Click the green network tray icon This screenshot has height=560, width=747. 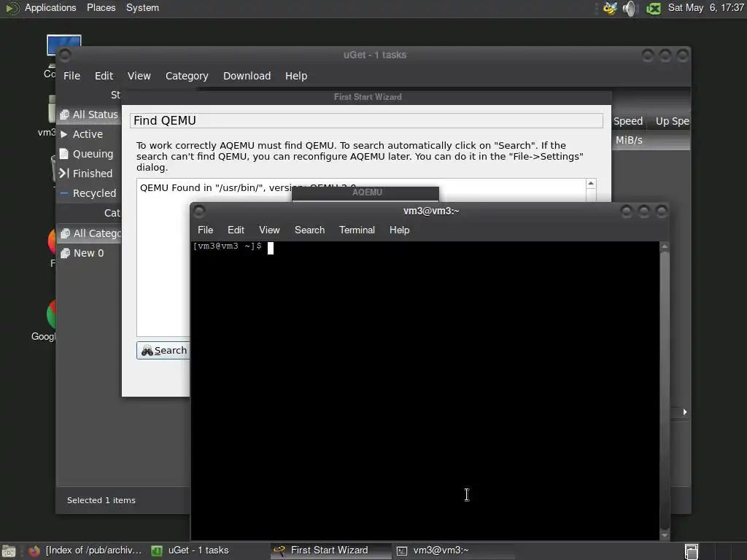tap(653, 9)
